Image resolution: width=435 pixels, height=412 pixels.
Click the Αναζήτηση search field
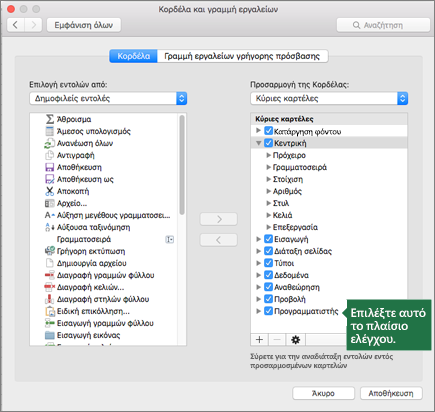click(x=383, y=25)
